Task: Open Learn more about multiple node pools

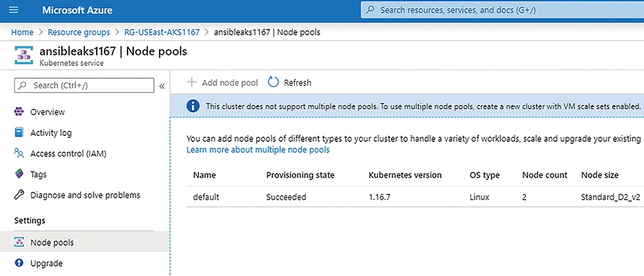Action: 258,150
